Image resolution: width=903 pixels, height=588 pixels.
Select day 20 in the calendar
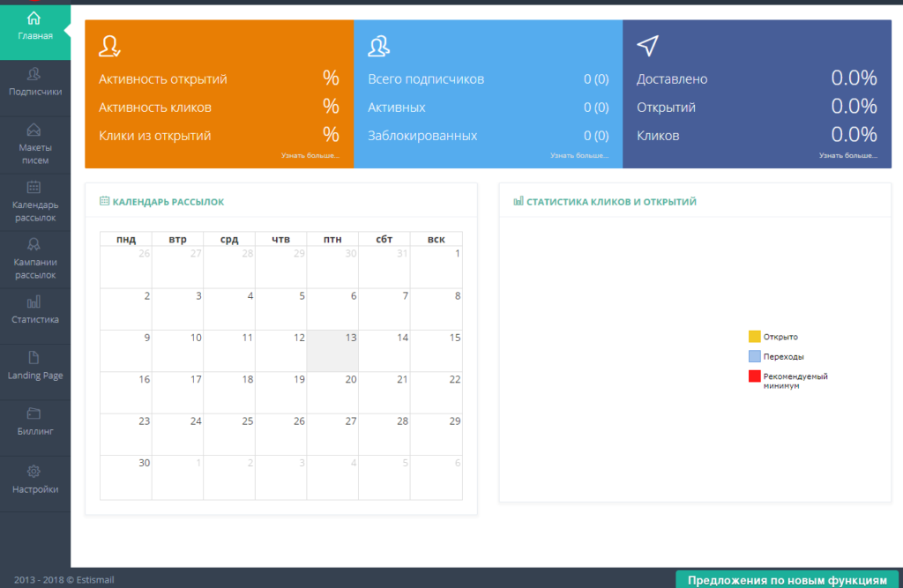332,393
